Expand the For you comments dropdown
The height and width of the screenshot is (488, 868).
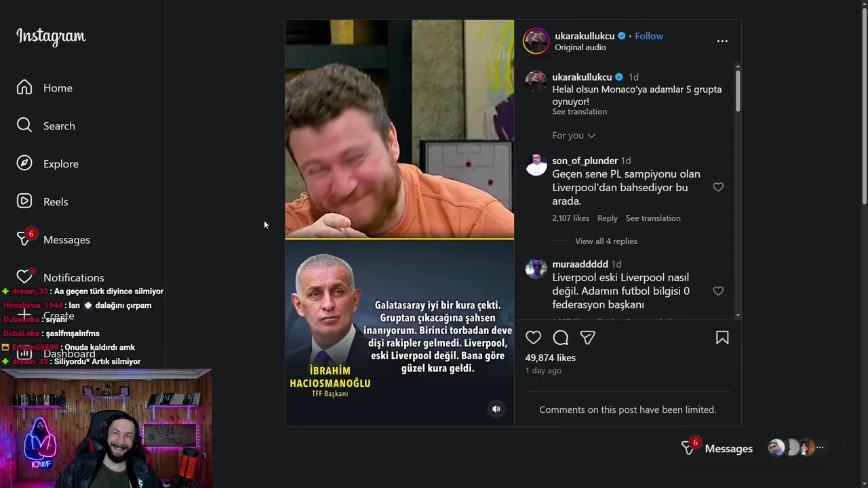tap(574, 136)
